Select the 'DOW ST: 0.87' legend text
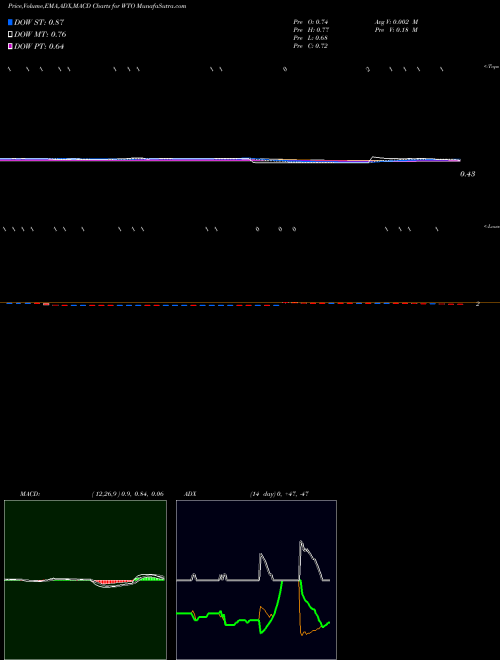 (39, 23)
